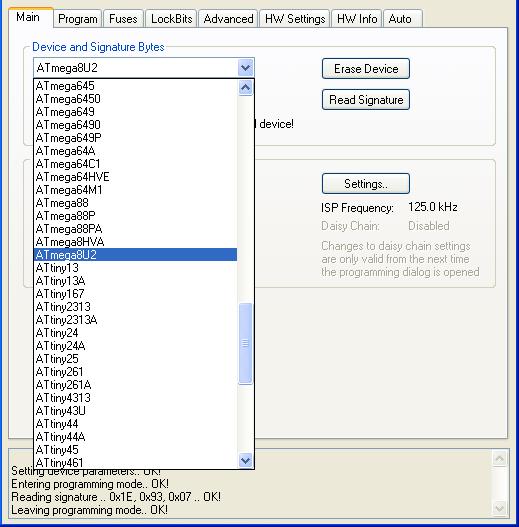Open the Fuses tab
Viewport: 519px width, 527px height.
123,19
